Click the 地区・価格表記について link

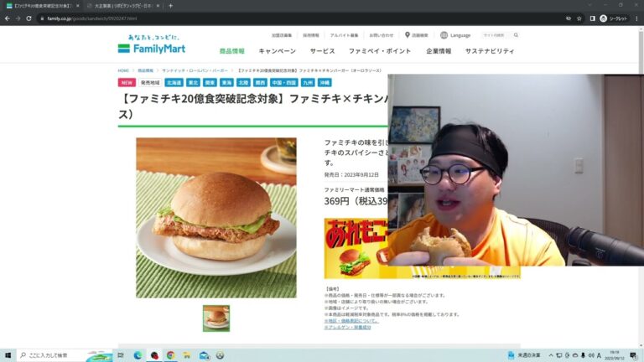pyautogui.click(x=351, y=321)
